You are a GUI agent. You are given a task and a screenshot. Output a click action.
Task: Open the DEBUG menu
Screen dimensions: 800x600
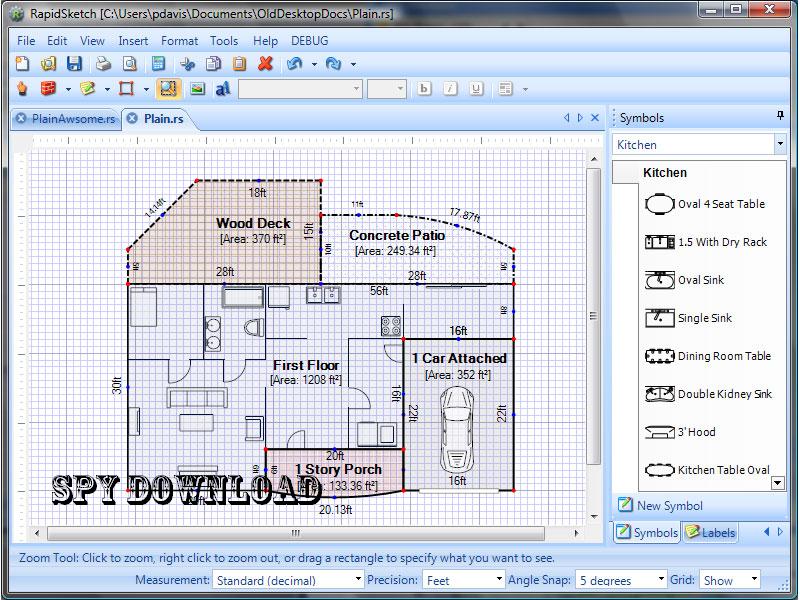310,41
